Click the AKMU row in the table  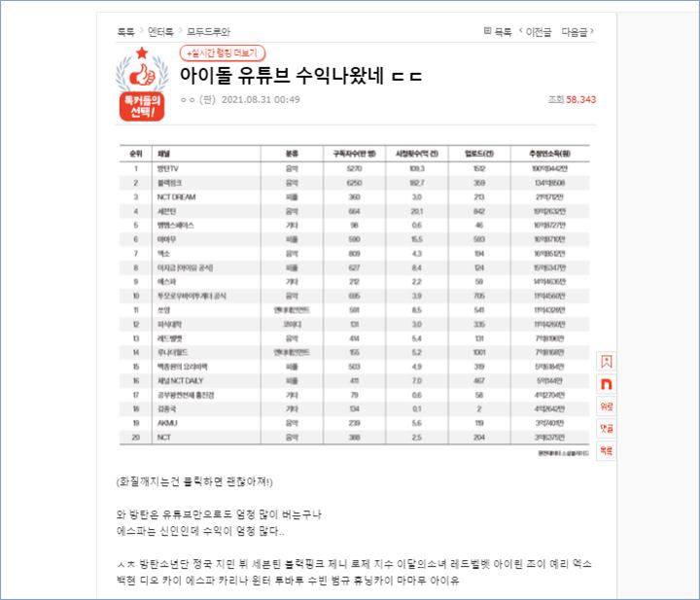(x=355, y=423)
